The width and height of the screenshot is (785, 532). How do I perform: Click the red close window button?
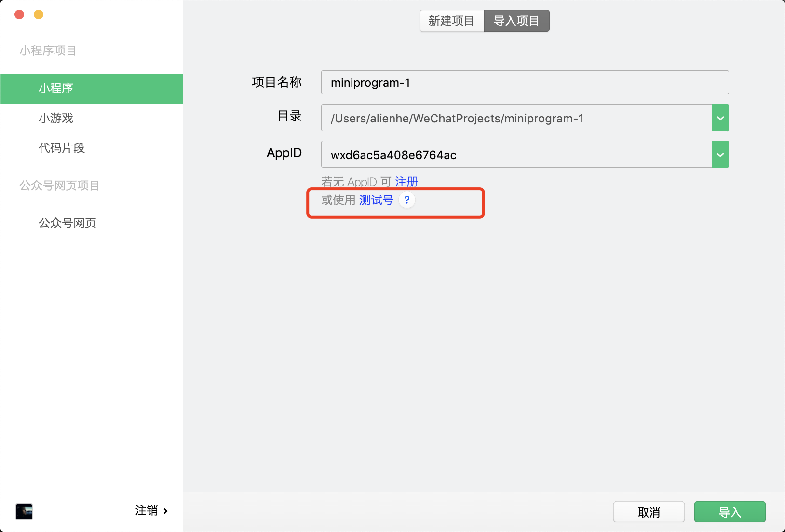tap(19, 14)
